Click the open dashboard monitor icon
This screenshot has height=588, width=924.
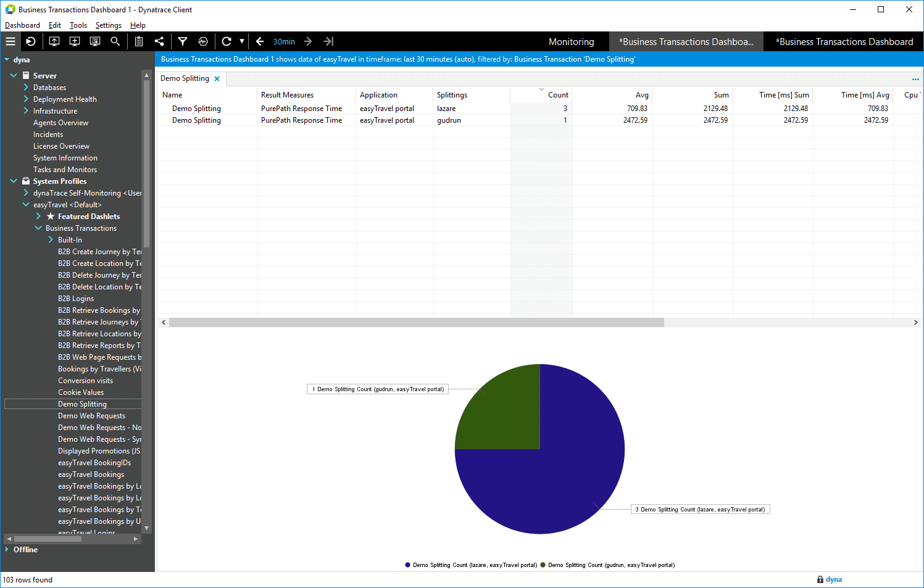tap(54, 41)
